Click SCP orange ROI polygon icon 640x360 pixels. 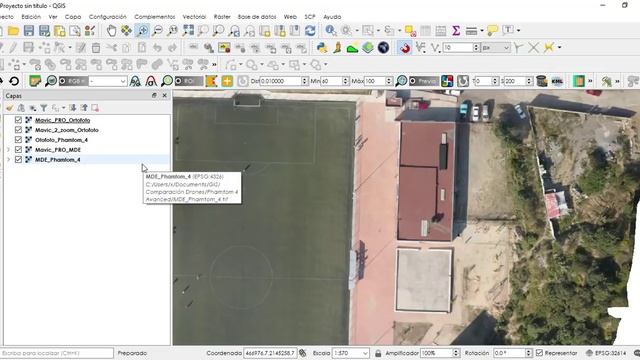pyautogui.click(x=211, y=81)
